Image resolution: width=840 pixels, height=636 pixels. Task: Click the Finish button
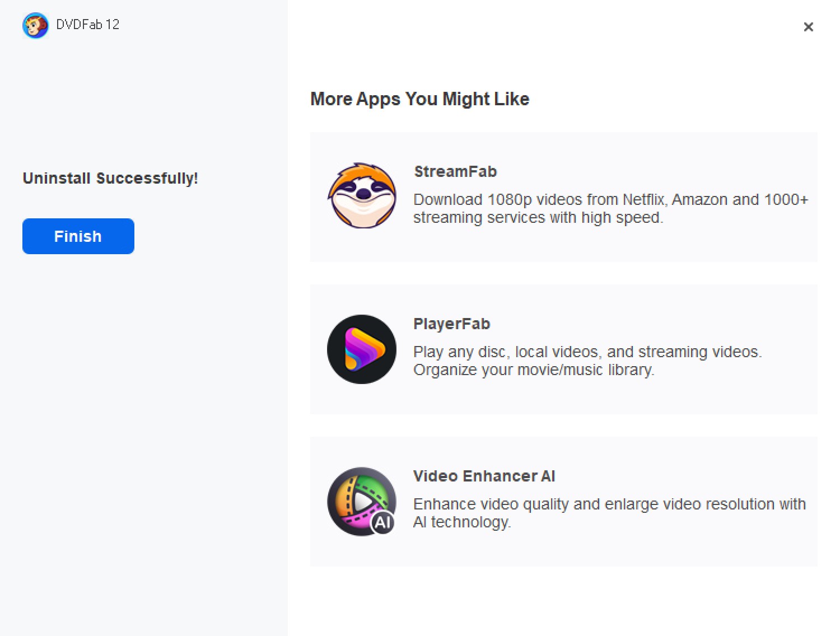[x=78, y=236]
